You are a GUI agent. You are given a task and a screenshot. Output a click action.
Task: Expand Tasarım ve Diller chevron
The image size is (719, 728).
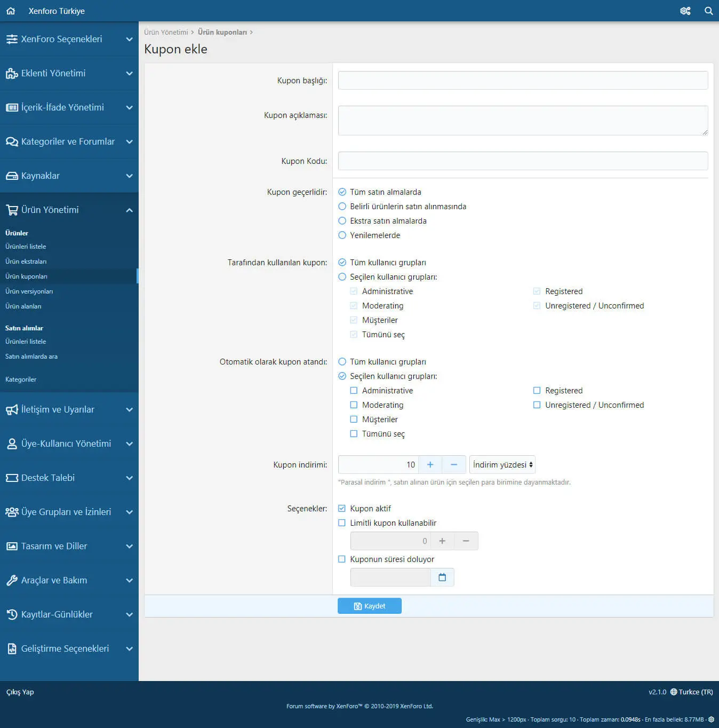(x=129, y=546)
